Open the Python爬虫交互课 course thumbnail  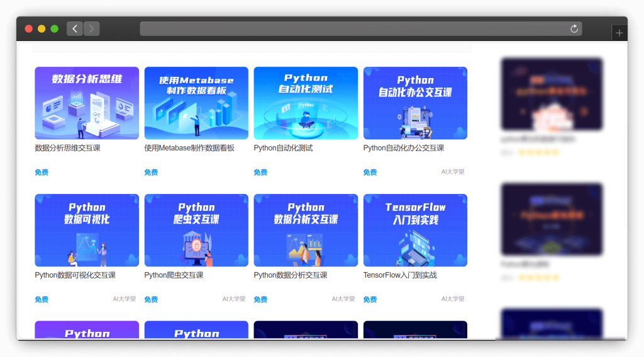196,230
